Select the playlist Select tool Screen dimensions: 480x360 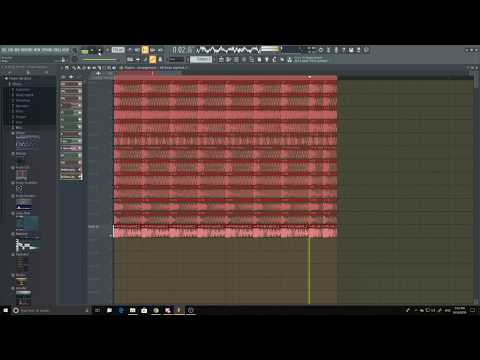click(104, 68)
